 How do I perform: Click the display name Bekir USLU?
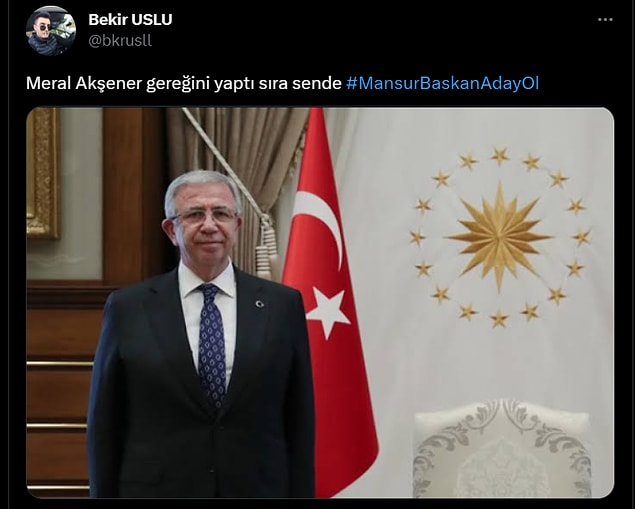point(130,19)
